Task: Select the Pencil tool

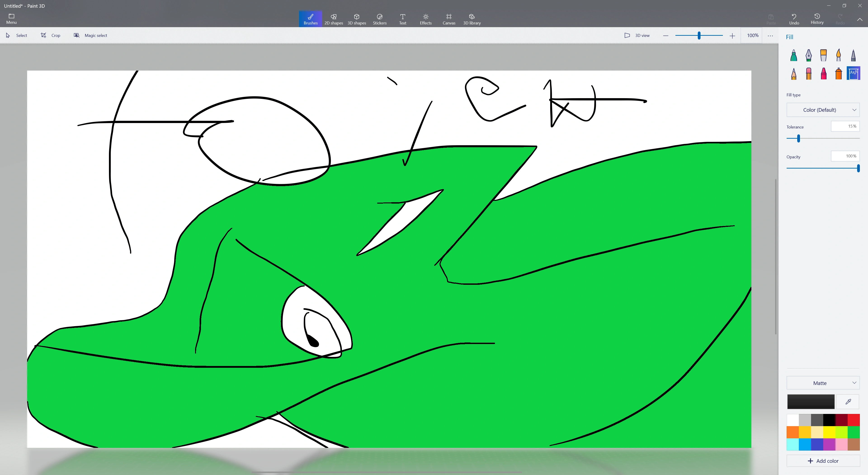Action: 794,74
